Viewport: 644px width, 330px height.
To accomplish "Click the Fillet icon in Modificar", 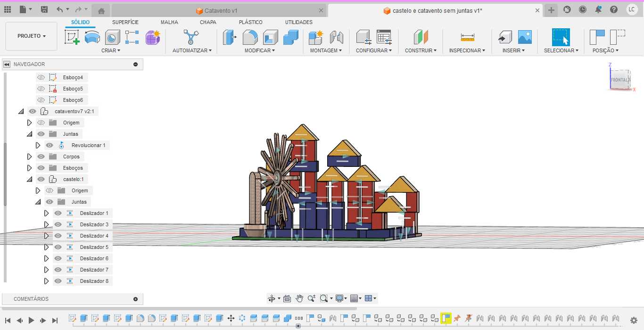I will (250, 37).
